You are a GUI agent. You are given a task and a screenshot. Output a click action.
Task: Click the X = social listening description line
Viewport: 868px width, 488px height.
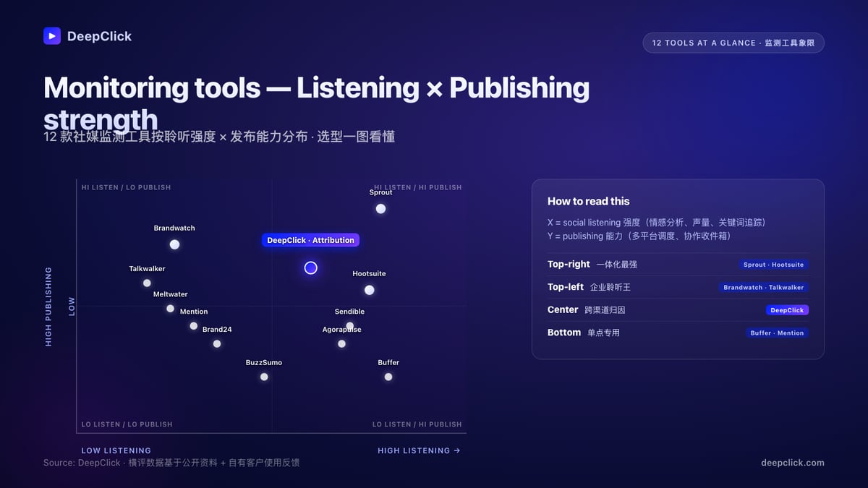pos(656,223)
